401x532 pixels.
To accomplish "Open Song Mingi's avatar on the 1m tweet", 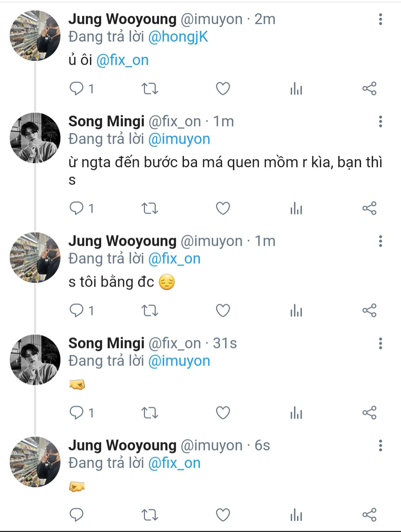I will [35, 138].
